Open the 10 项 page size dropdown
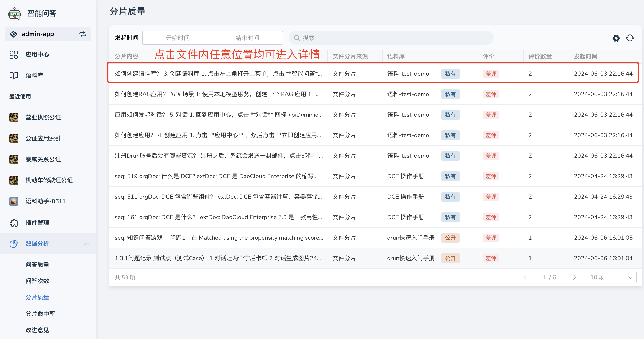This screenshot has height=339, width=644. tap(611, 277)
